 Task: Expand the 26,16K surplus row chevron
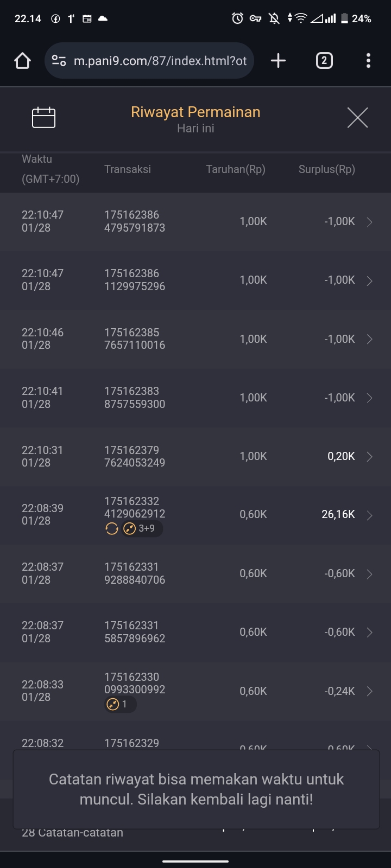pyautogui.click(x=369, y=515)
